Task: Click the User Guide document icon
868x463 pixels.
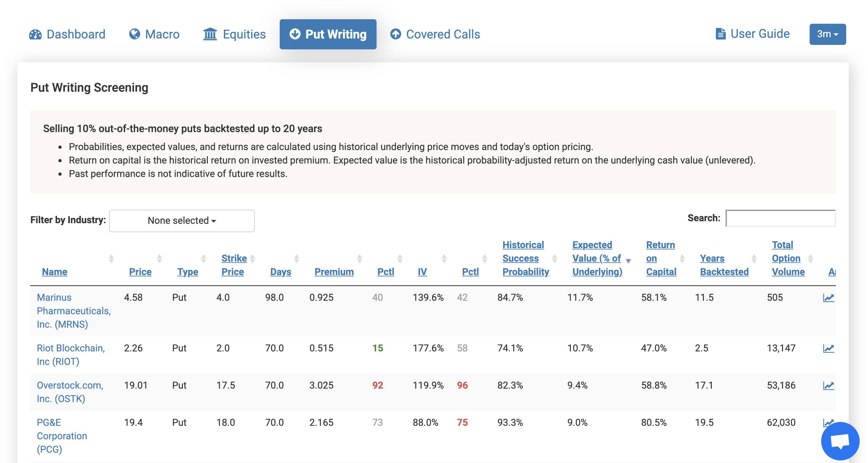Action: tap(720, 34)
